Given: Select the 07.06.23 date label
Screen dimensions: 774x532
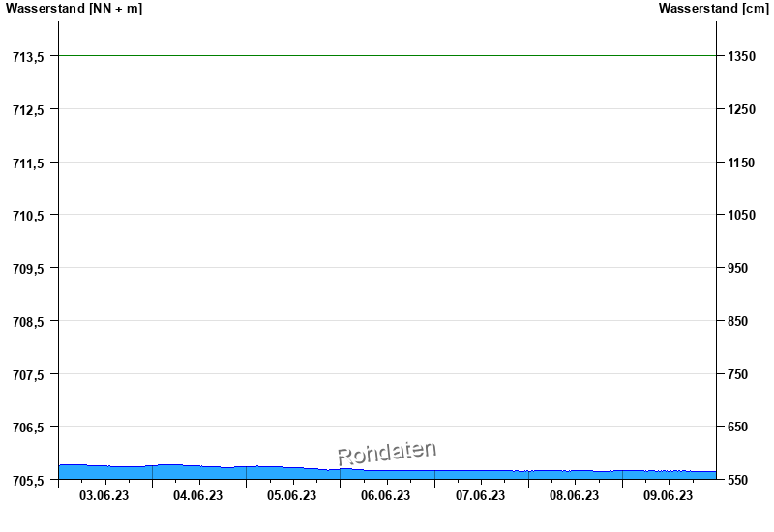Looking at the screenshot, I should pyautogui.click(x=480, y=496).
